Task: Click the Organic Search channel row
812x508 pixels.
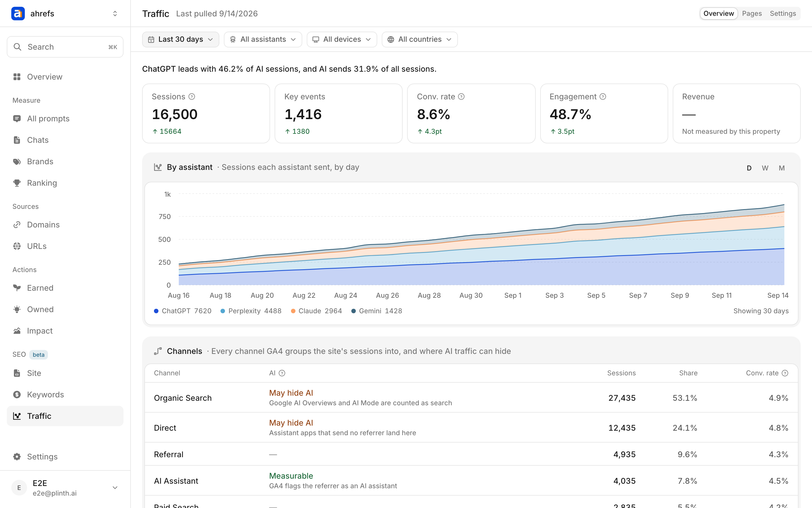Action: tap(471, 398)
